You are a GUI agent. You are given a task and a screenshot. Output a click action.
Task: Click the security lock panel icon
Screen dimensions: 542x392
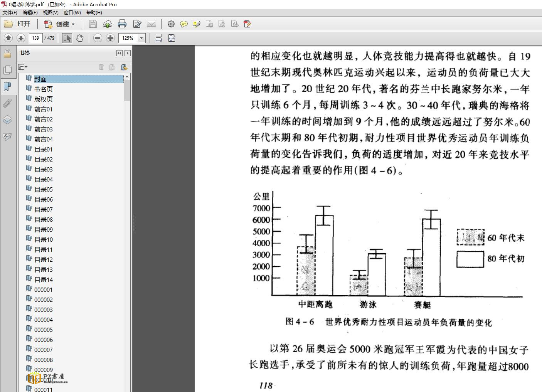tap(7, 53)
